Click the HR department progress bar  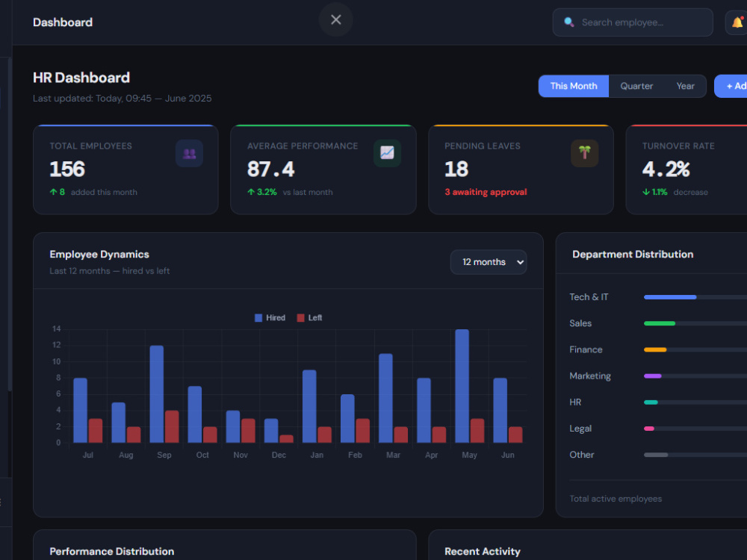695,402
